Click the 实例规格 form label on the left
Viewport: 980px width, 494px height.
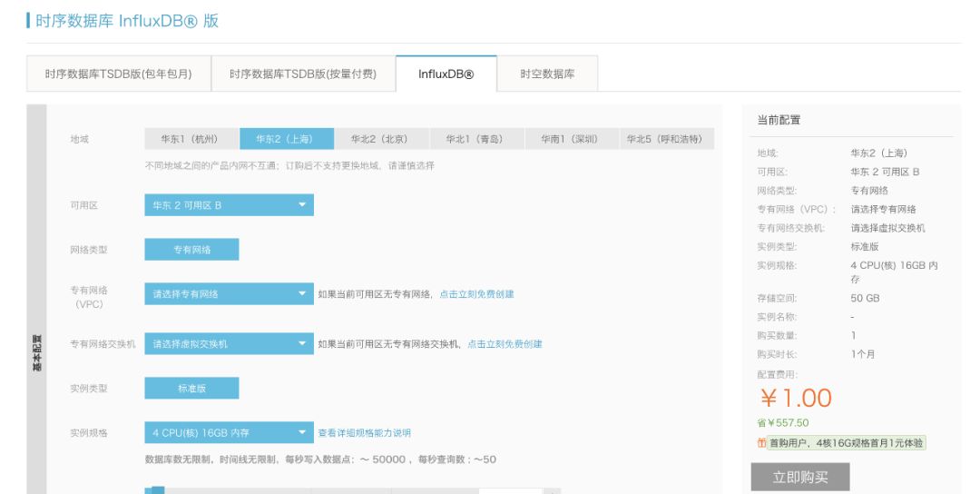(89, 433)
